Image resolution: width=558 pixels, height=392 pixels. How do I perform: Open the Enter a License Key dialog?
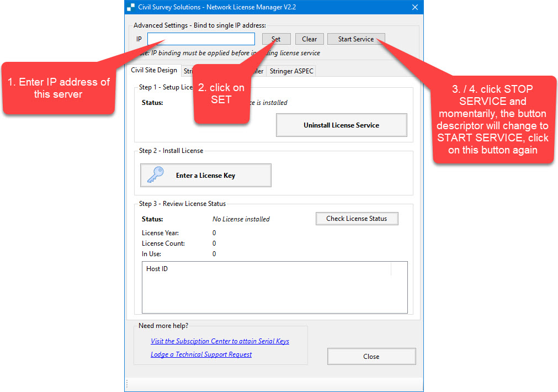tap(205, 176)
